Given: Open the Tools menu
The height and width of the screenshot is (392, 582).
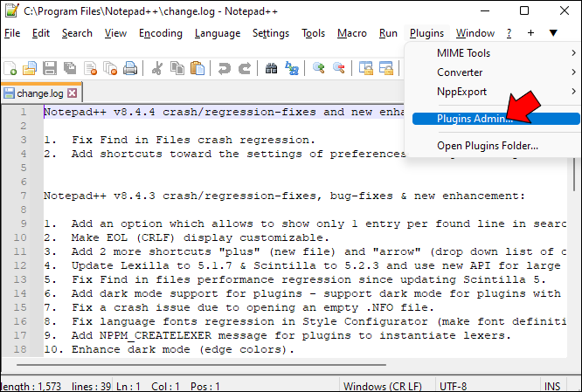Looking at the screenshot, I should click(x=313, y=33).
